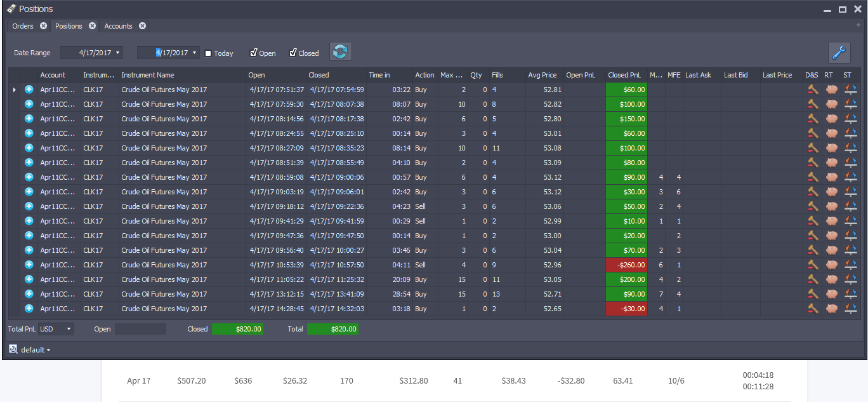Sort by the Avg Price column header
The image size is (868, 402).
pos(542,75)
